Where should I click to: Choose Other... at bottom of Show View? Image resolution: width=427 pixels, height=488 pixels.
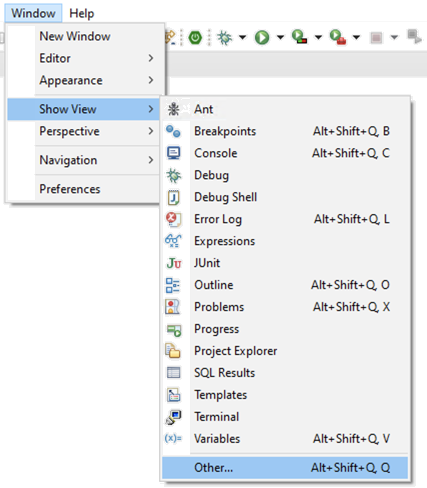285,468
